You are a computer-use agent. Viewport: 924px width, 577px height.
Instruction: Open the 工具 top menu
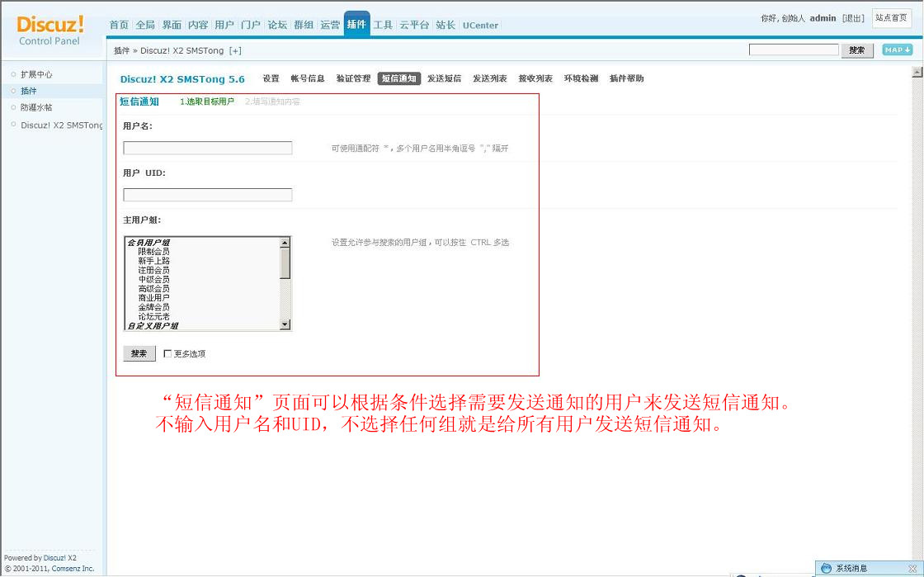tap(383, 25)
